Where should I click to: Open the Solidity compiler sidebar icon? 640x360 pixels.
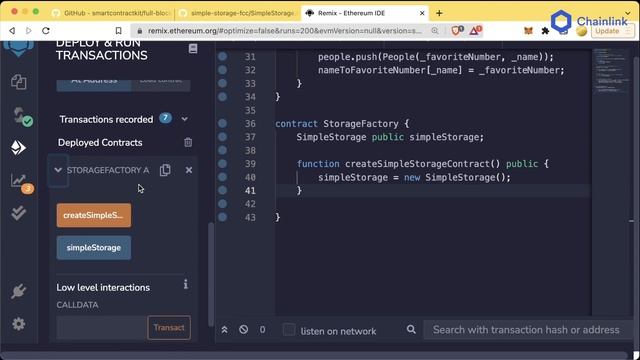tap(21, 116)
